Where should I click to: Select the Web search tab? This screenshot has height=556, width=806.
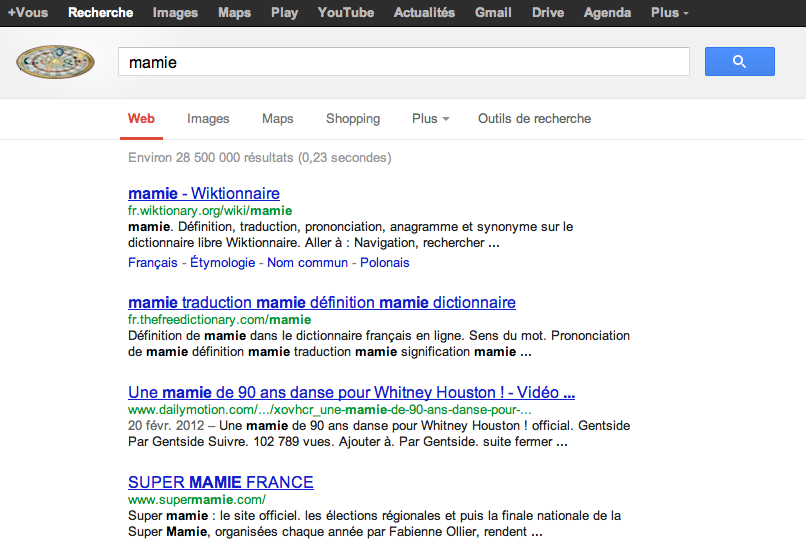click(141, 119)
